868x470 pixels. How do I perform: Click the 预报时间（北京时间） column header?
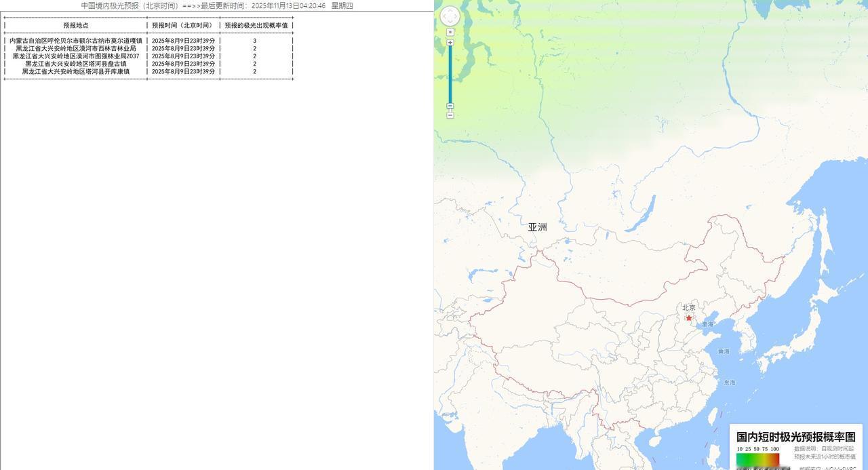(183, 25)
